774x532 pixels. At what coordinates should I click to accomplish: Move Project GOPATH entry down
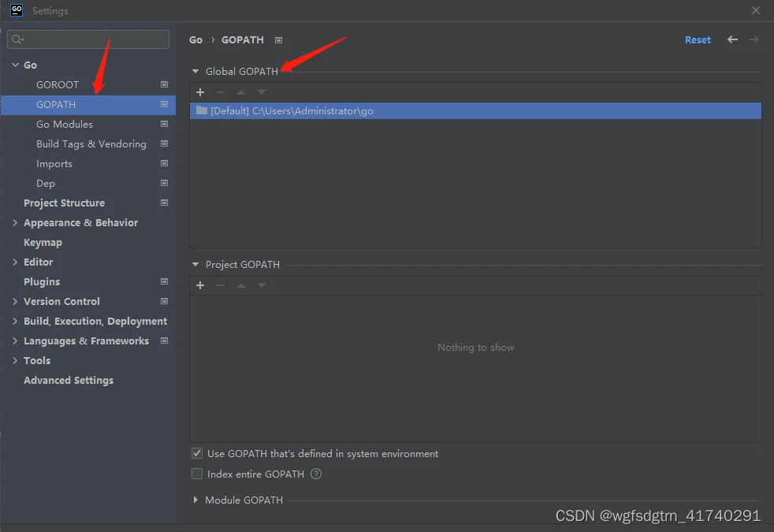tap(262, 285)
